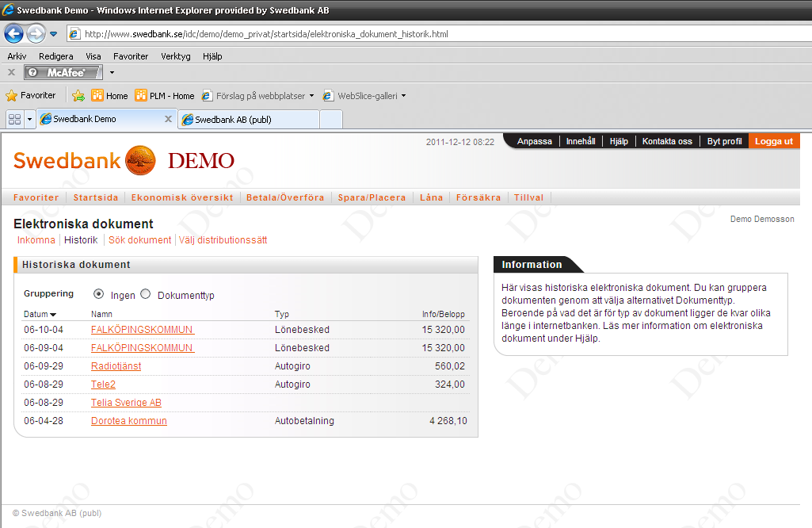Open the Radiotjänst document link
Screen dimensions: 812x528
116,366
